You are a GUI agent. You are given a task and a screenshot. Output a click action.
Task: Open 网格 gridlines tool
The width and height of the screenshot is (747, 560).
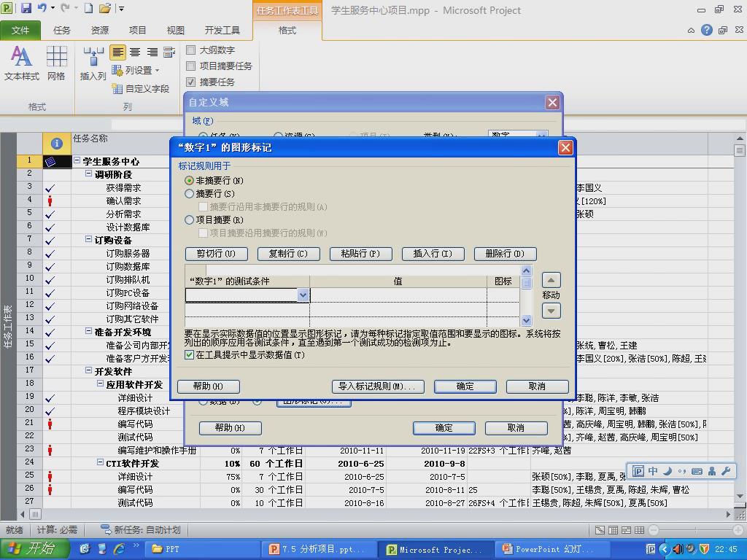(x=56, y=63)
